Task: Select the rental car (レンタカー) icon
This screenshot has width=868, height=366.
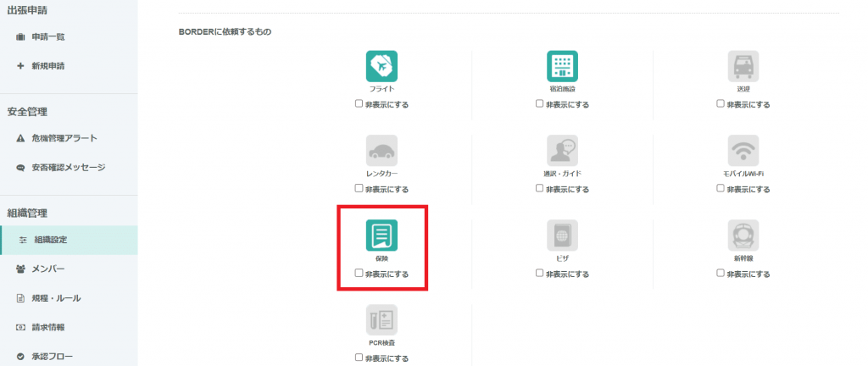Action: point(381,151)
